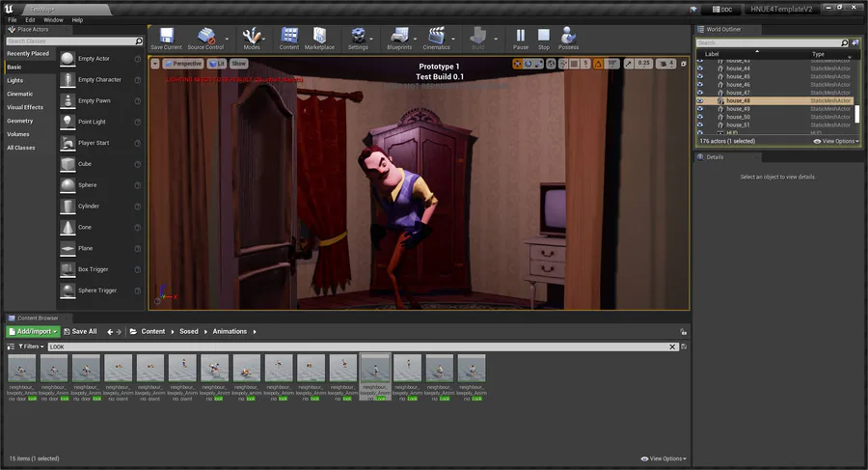Open the Help menu
The image size is (868, 470).
tap(77, 20)
